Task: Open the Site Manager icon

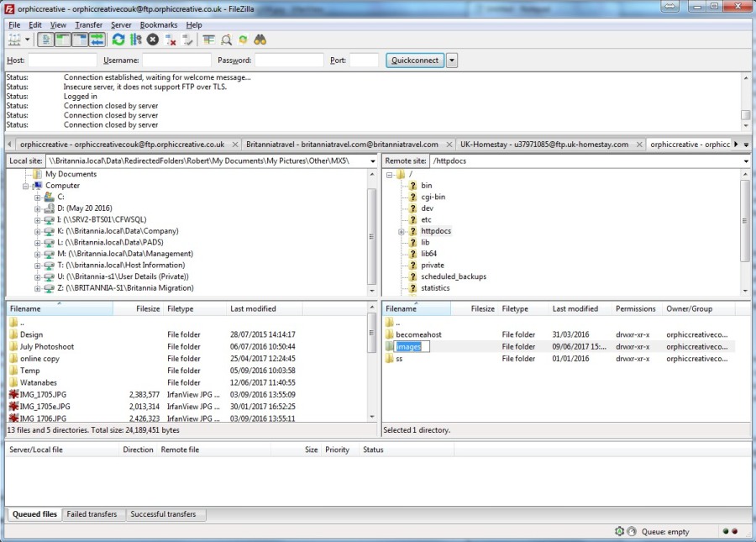Action: pos(14,40)
